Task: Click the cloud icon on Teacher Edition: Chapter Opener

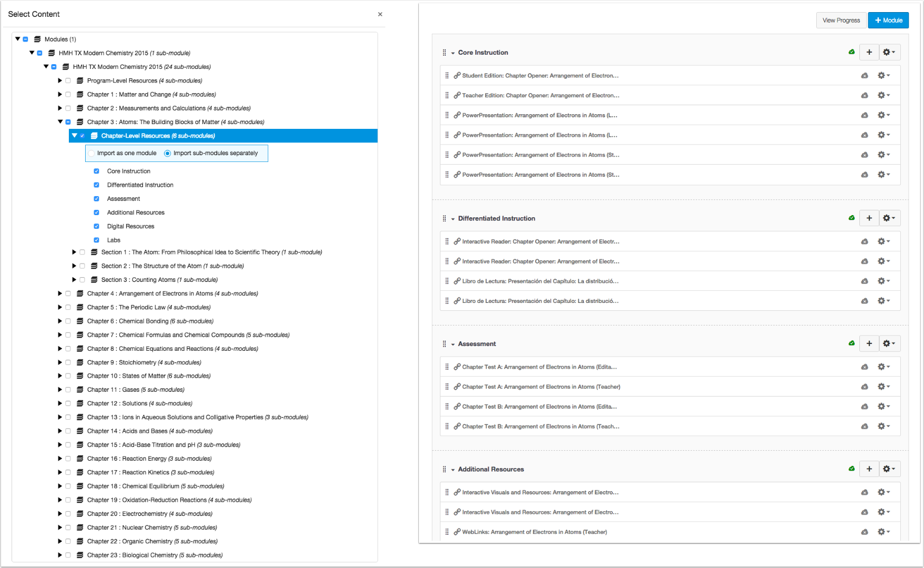Action: (x=865, y=95)
